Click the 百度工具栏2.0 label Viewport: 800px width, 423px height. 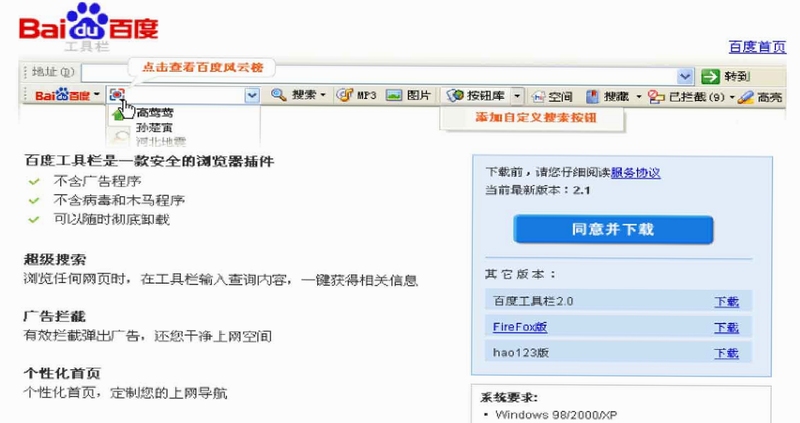[x=533, y=301]
